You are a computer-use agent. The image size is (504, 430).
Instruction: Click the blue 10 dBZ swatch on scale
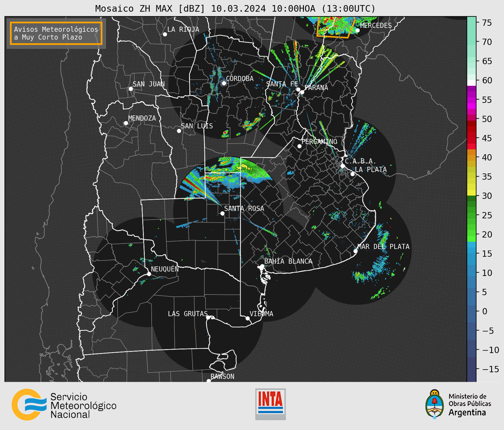click(x=471, y=273)
